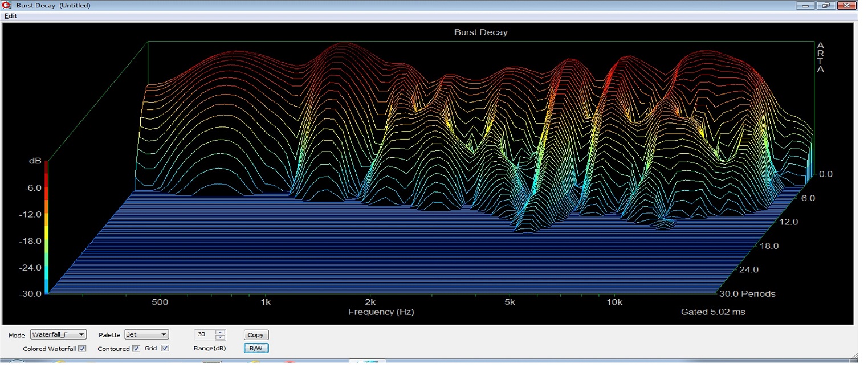This screenshot has height=372, width=868.
Task: Click the ARTA app icon in title bar
Action: tap(7, 5)
